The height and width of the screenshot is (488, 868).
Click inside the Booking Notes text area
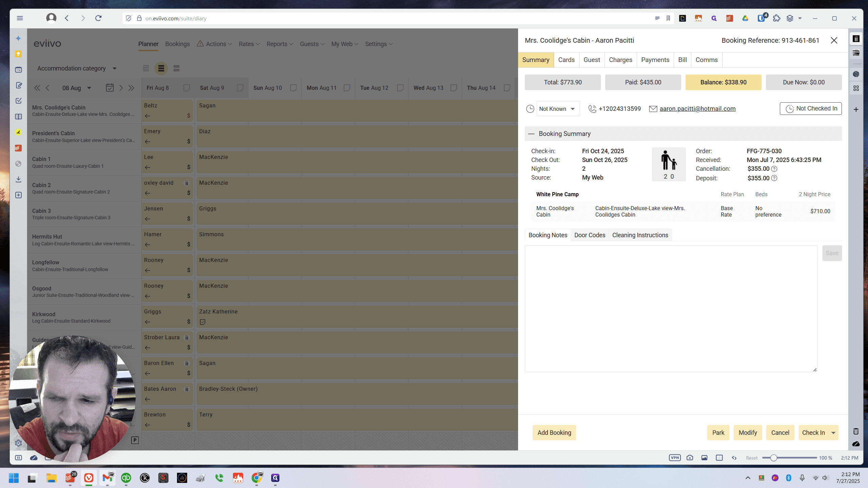671,309
